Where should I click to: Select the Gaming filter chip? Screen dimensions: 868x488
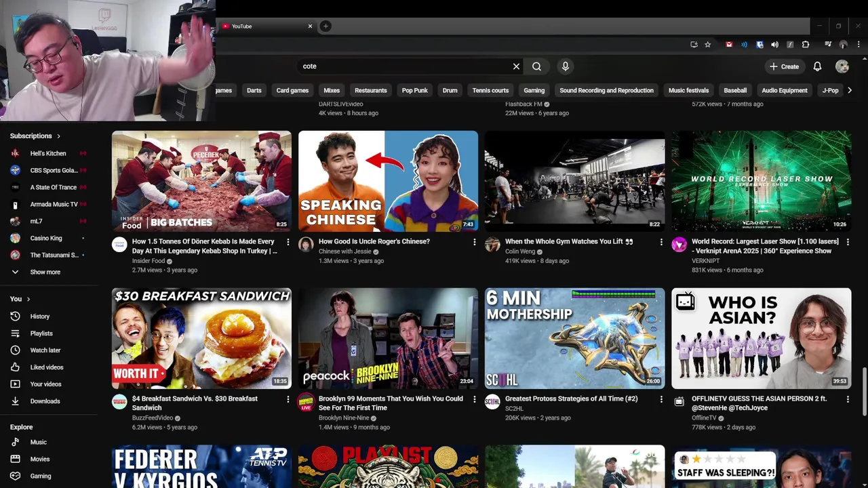click(x=534, y=90)
